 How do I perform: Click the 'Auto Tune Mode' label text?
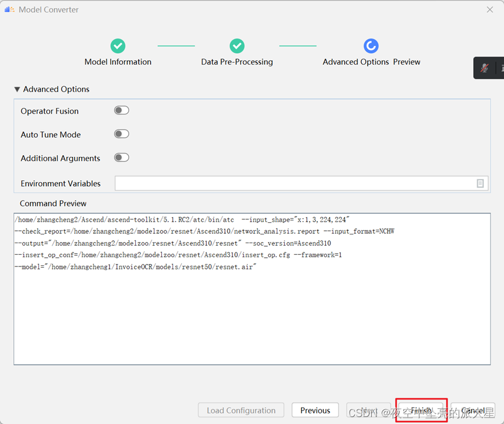click(x=51, y=135)
